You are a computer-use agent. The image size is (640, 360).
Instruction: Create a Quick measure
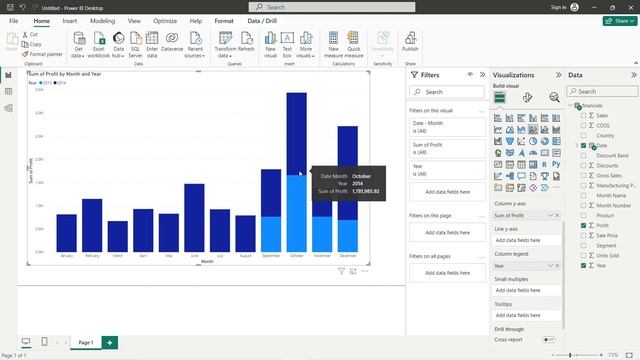tap(353, 44)
